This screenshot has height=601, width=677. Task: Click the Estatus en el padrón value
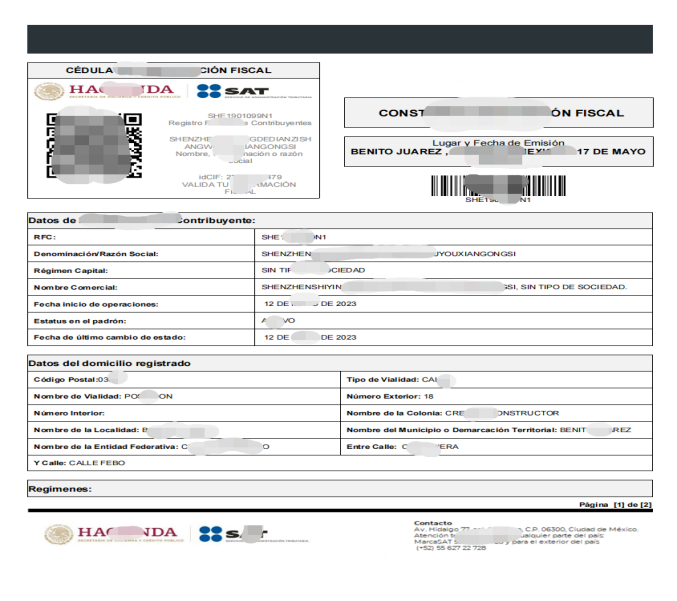coord(278,320)
